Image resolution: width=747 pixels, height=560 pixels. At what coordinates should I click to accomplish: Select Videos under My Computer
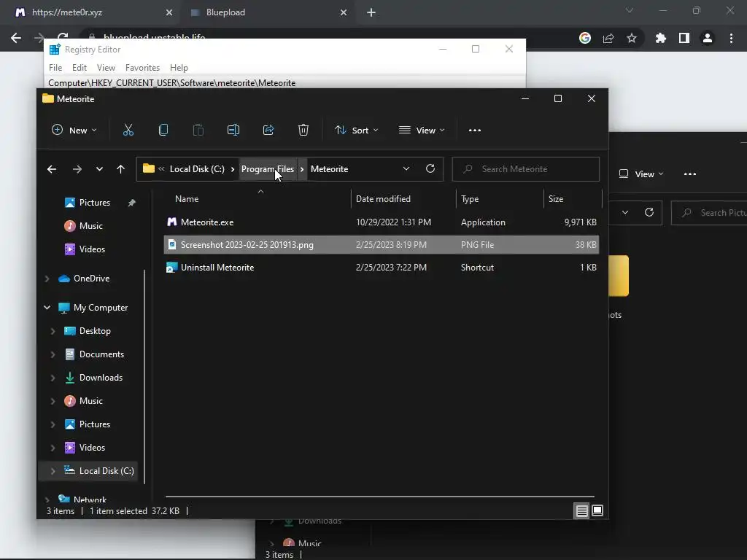pyautogui.click(x=85, y=448)
